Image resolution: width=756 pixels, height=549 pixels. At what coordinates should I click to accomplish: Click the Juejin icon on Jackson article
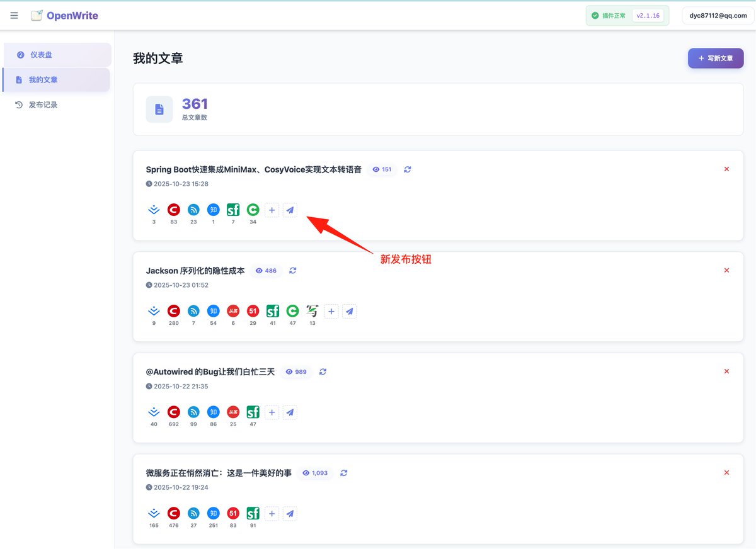point(154,311)
